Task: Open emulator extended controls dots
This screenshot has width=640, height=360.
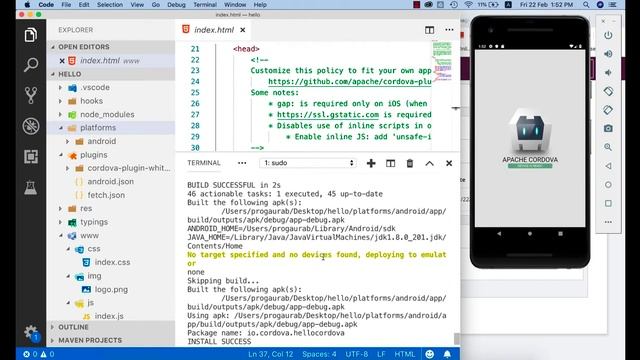Action: click(x=608, y=222)
